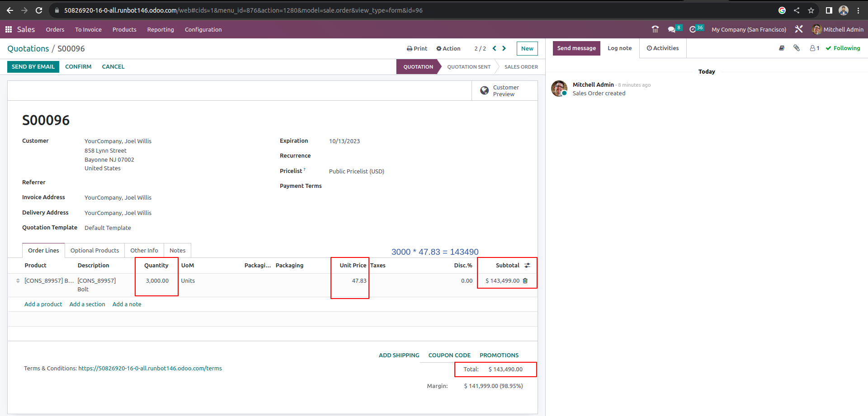Click the CONFIRM button

click(78, 66)
